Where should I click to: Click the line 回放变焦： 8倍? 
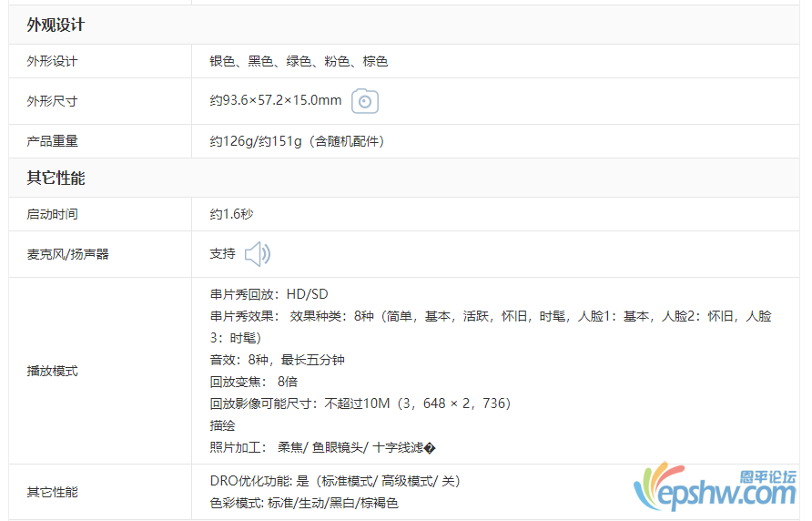click(254, 382)
